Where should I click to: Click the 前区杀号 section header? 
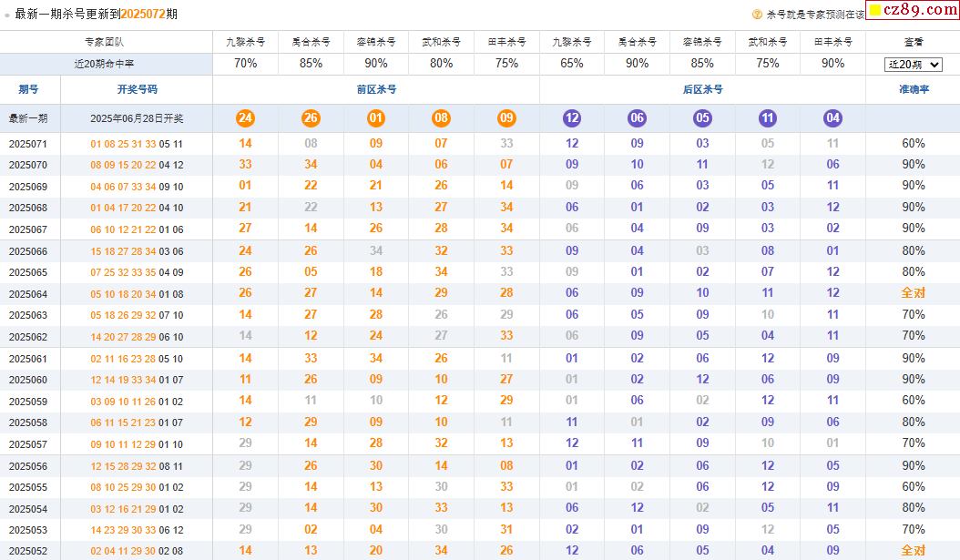tap(376, 89)
